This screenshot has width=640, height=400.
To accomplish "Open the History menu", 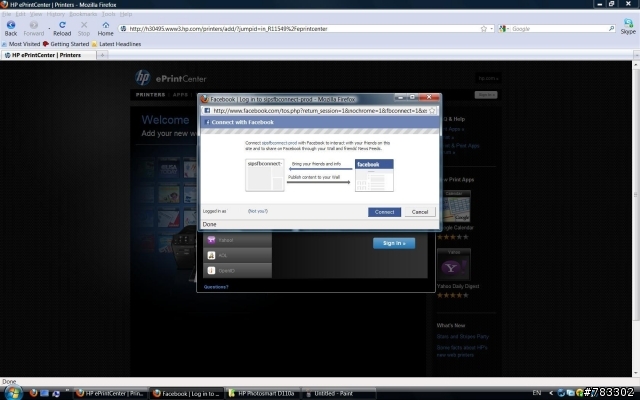I will (56, 14).
